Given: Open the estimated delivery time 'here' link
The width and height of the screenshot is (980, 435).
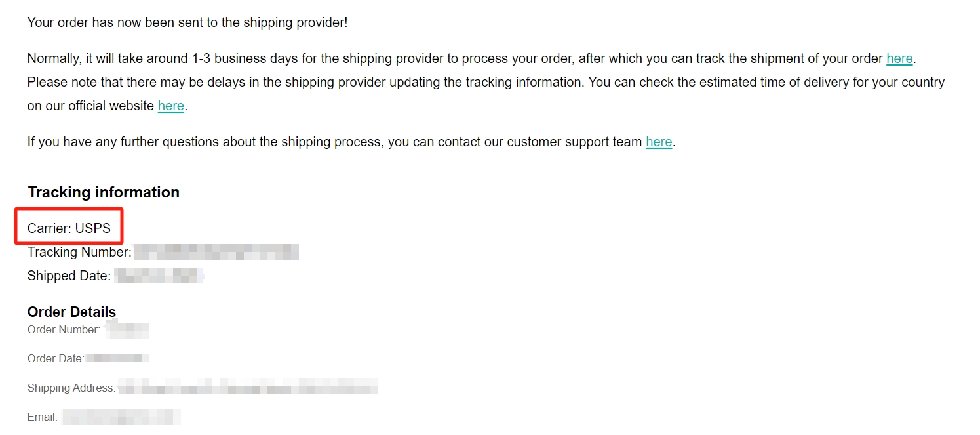Looking at the screenshot, I should pos(170,106).
